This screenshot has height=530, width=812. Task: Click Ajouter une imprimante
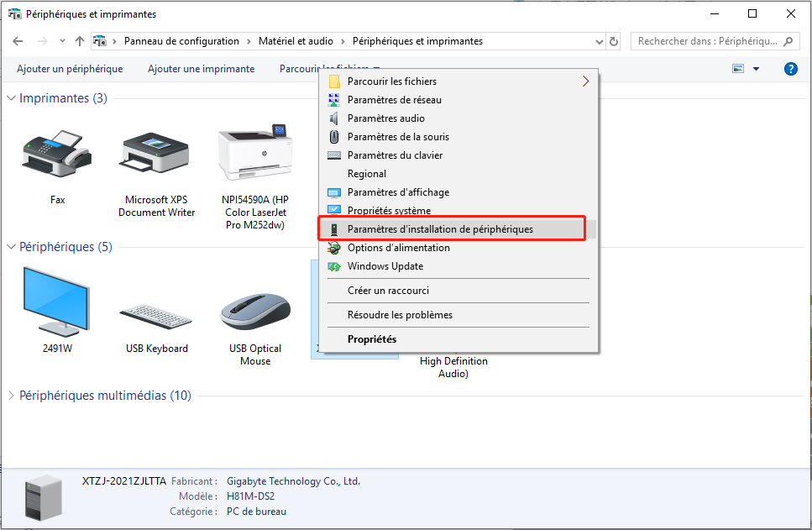tap(201, 69)
